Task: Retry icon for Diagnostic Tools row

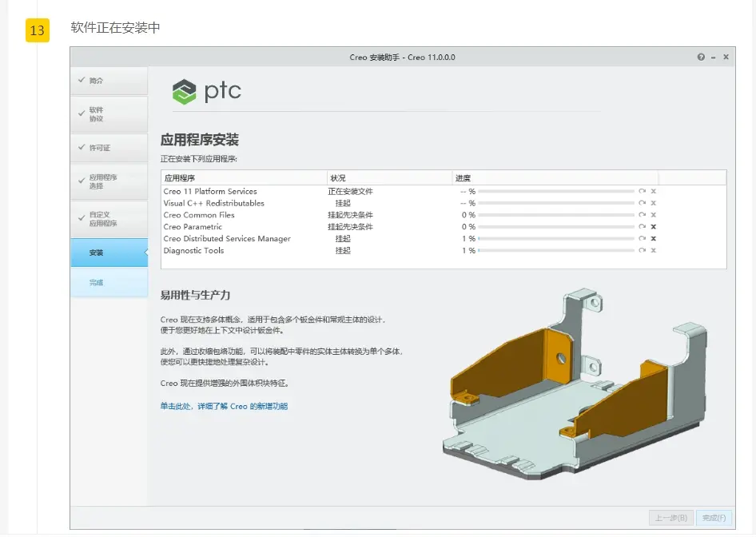Action: pyautogui.click(x=642, y=250)
